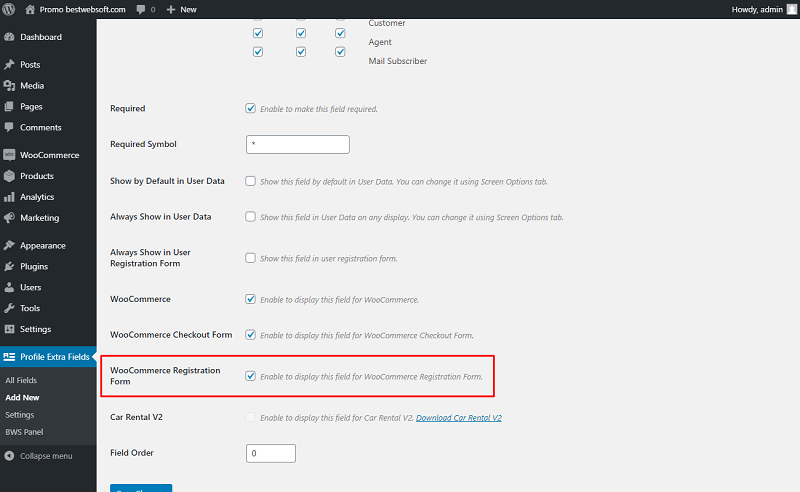Click the home icon for Promo bestwebsoft.com
The width and height of the screenshot is (800, 492).
[30, 9]
